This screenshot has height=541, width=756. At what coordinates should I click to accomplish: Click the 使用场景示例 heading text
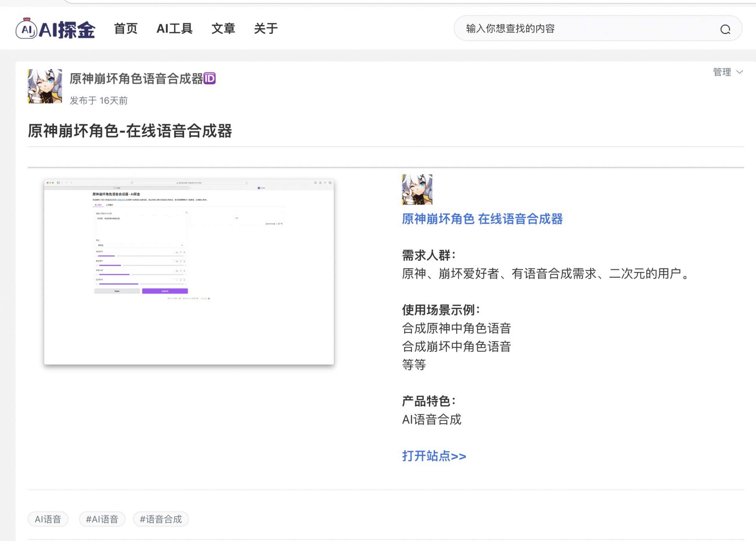click(441, 310)
